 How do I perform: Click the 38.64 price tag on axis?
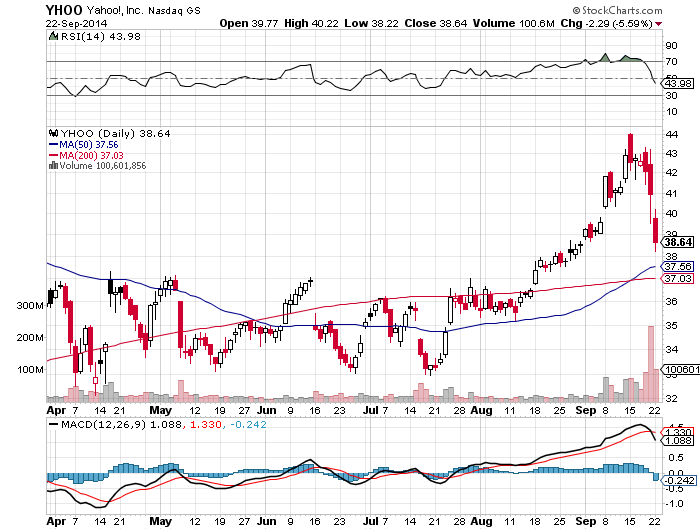click(678, 242)
